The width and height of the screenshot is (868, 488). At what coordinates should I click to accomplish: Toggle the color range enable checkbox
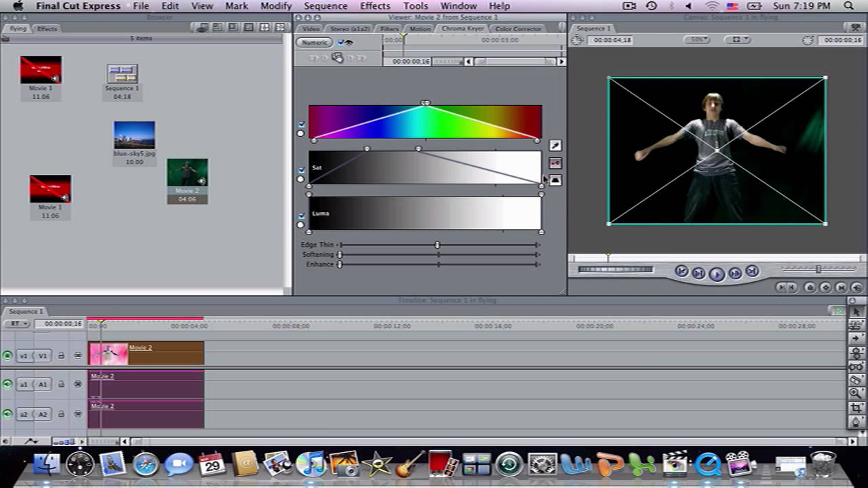[x=301, y=124]
